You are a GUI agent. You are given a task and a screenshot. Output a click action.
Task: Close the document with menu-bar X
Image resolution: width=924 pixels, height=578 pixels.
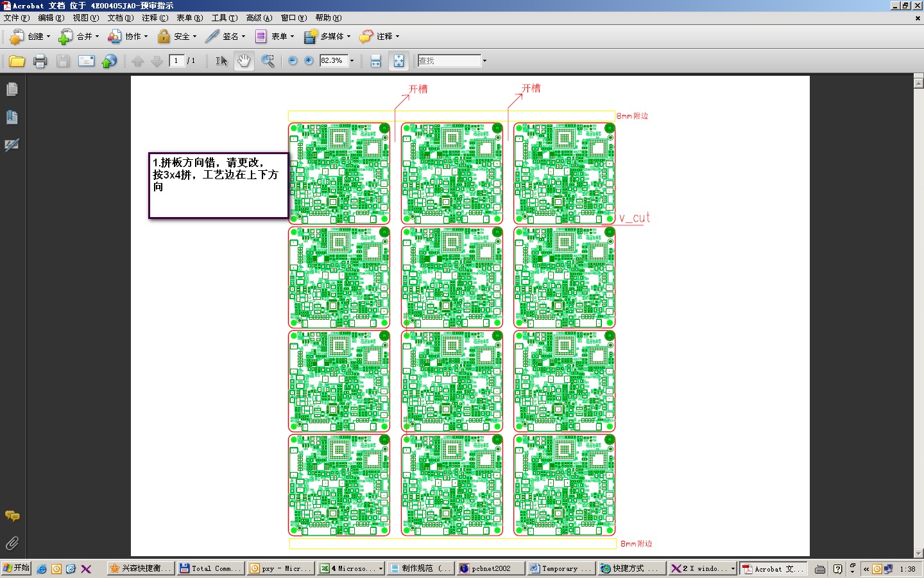pos(918,18)
